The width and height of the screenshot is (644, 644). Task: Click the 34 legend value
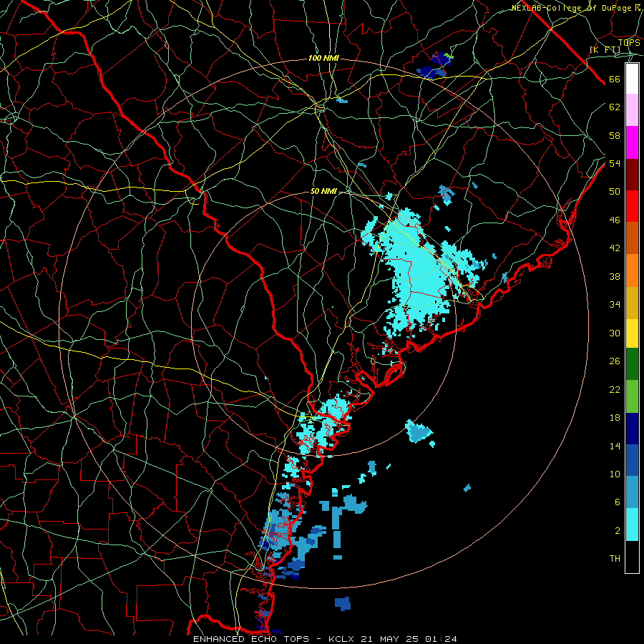coord(615,305)
